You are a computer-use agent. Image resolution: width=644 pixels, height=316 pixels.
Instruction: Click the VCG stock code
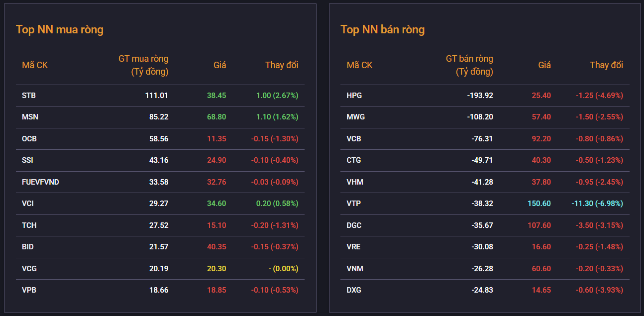(x=29, y=269)
